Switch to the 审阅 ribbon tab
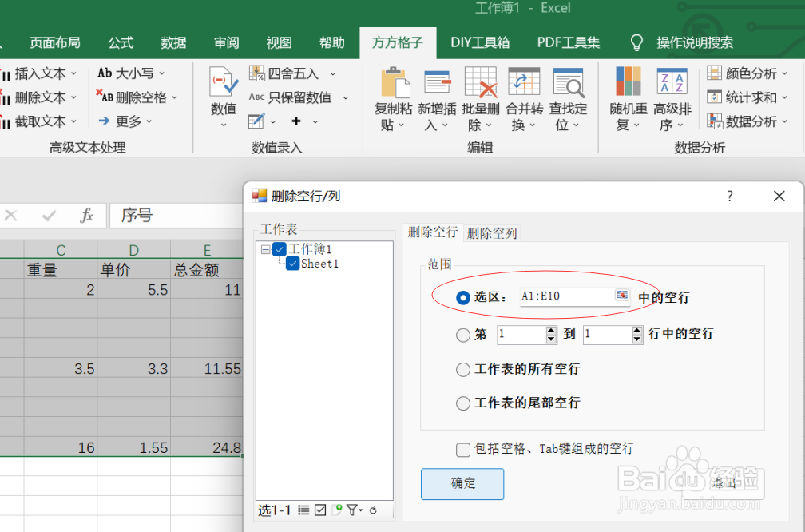Screen dimensions: 805x532 [x=227, y=42]
